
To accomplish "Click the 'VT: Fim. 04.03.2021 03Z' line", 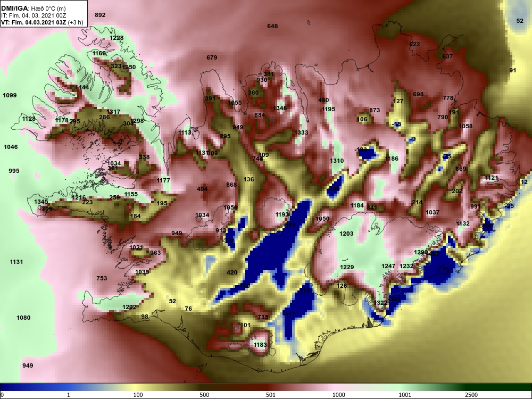I will (x=34, y=23).
